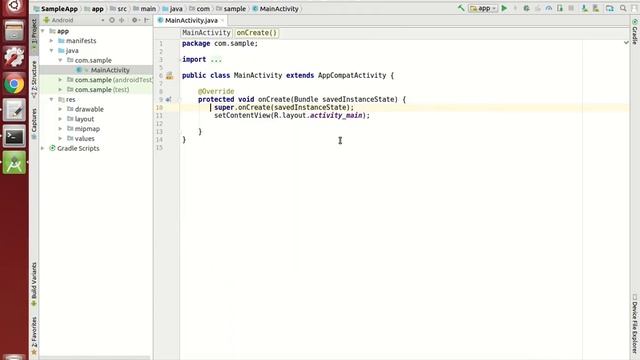Click the MainActivity editor breadcrumb

tap(206, 33)
